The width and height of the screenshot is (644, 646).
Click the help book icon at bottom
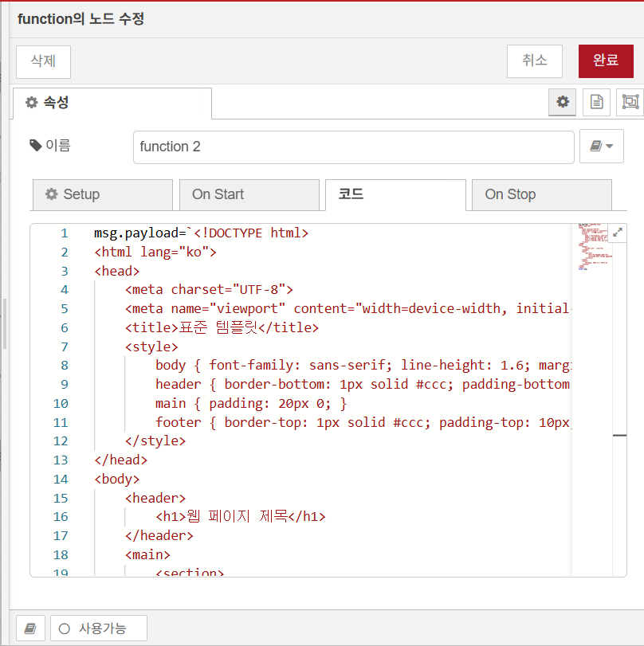click(x=30, y=628)
